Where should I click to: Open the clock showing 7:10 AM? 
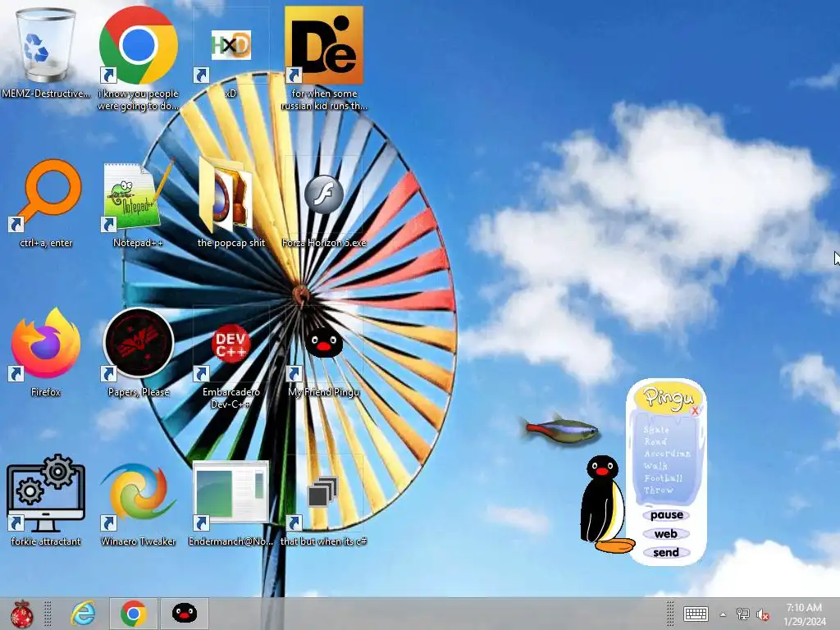[804, 614]
